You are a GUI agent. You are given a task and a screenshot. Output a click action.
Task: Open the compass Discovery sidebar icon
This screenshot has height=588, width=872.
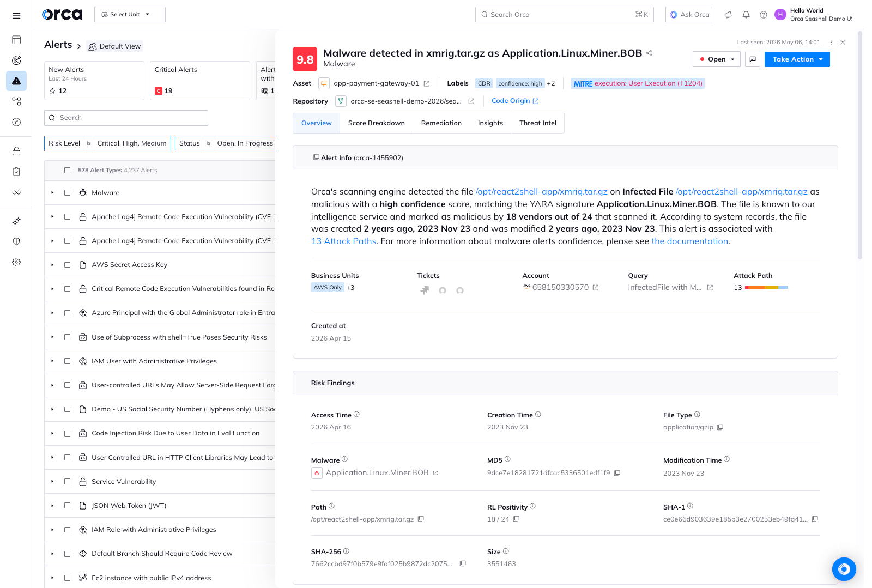(x=16, y=122)
